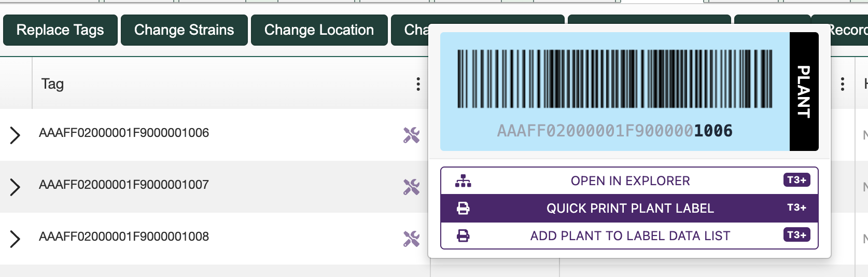Expand row AAAFF02000001F9000001006

tap(15, 135)
